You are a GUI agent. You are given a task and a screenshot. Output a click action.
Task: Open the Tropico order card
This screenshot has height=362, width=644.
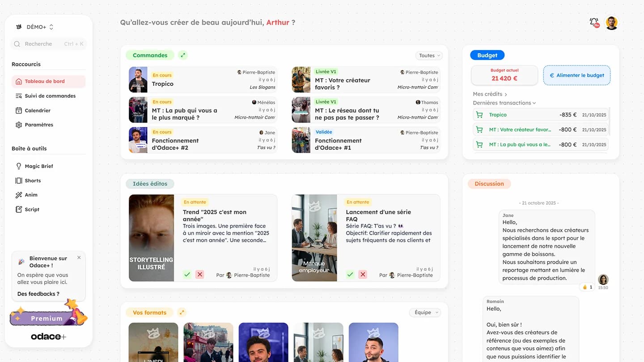[x=203, y=80]
